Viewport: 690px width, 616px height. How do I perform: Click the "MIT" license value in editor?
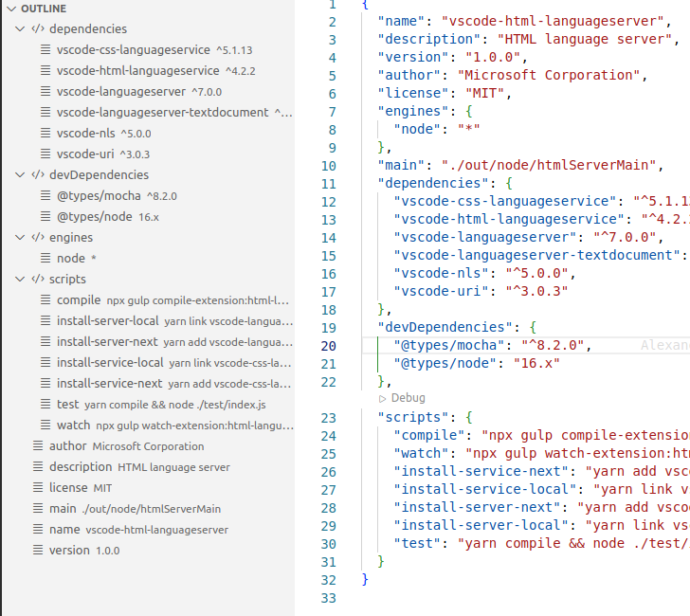tap(485, 93)
